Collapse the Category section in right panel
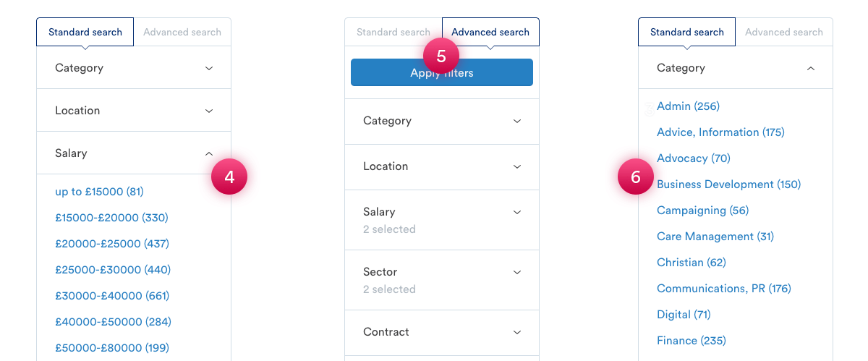The height and width of the screenshot is (361, 868). 736,68
